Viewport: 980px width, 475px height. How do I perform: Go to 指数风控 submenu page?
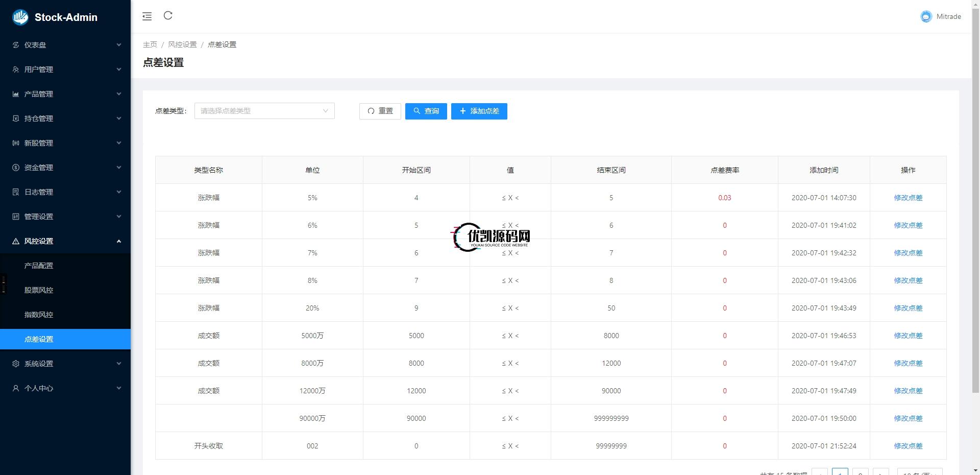tap(39, 315)
